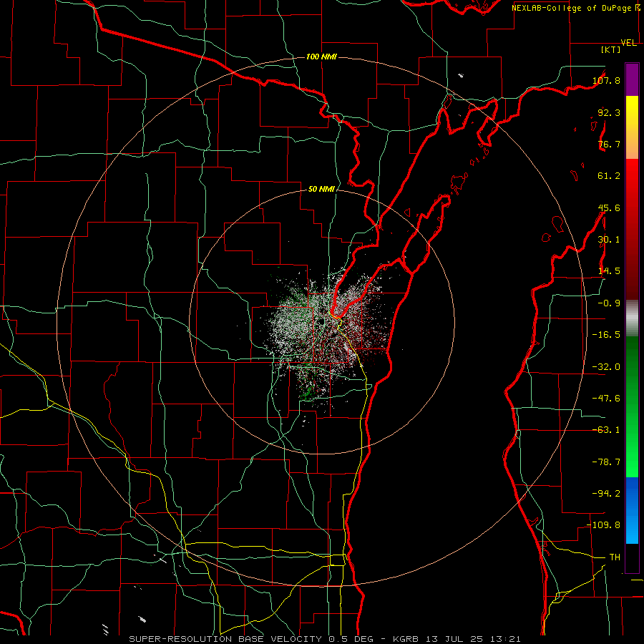Click the TH legend label

tap(615, 557)
